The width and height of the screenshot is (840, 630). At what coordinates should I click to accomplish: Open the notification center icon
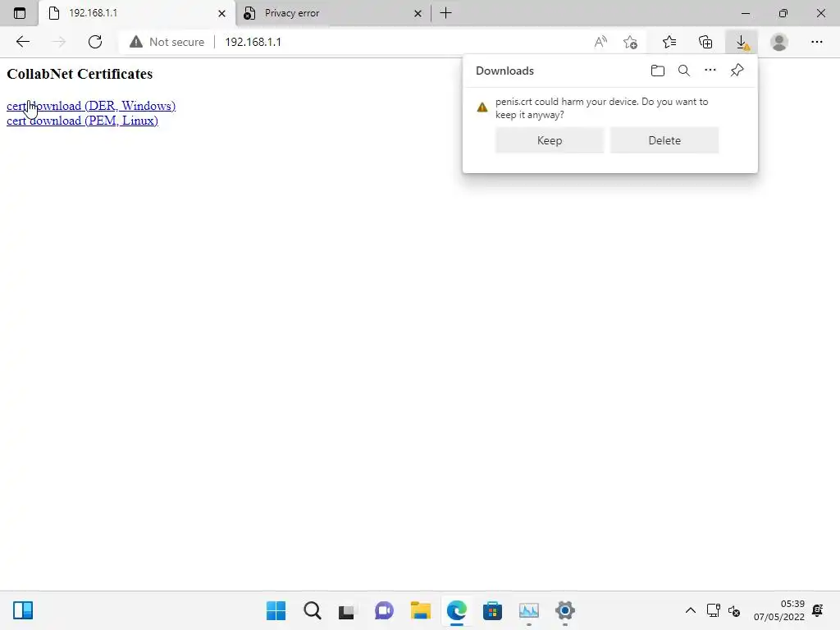[818, 610]
